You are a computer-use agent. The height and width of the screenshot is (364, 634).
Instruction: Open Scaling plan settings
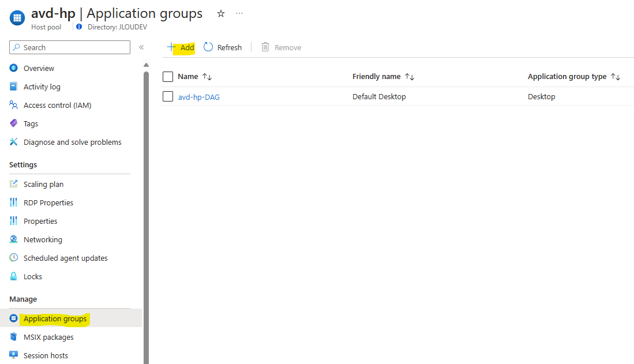tap(44, 184)
